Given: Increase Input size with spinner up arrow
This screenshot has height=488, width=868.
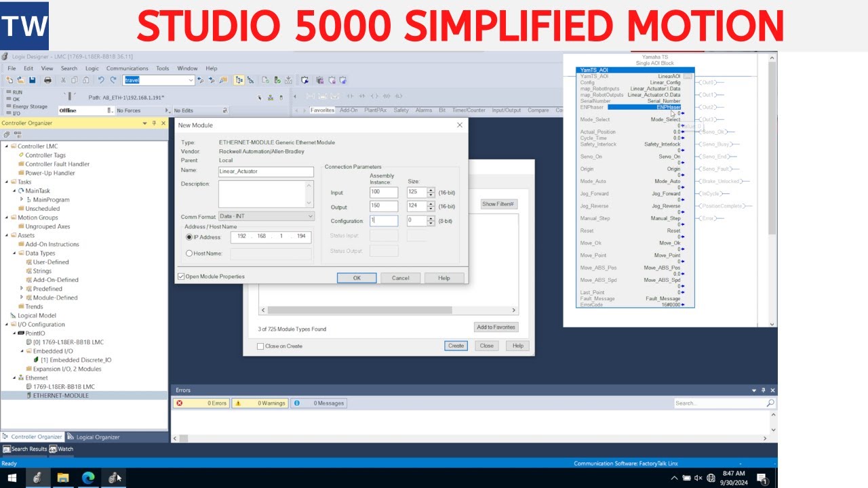Looking at the screenshot, I should click(x=431, y=190).
